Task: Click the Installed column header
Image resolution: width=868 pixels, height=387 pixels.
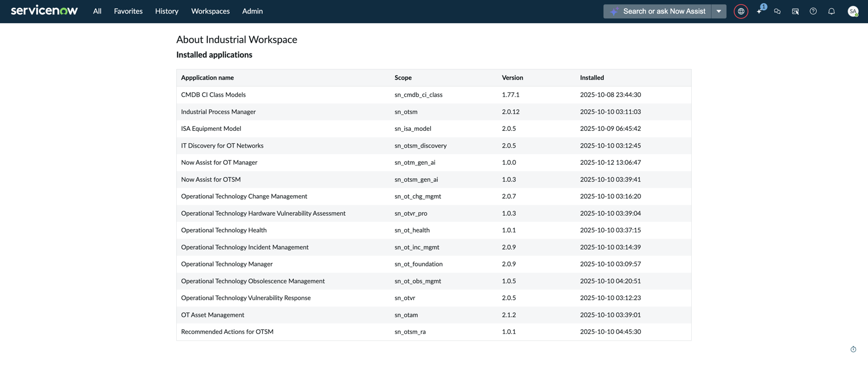Action: click(x=592, y=78)
